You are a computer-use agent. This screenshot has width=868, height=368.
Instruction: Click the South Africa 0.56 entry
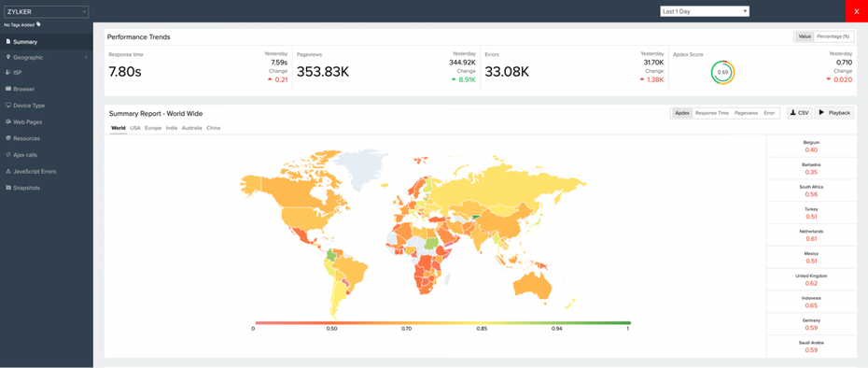tap(812, 191)
